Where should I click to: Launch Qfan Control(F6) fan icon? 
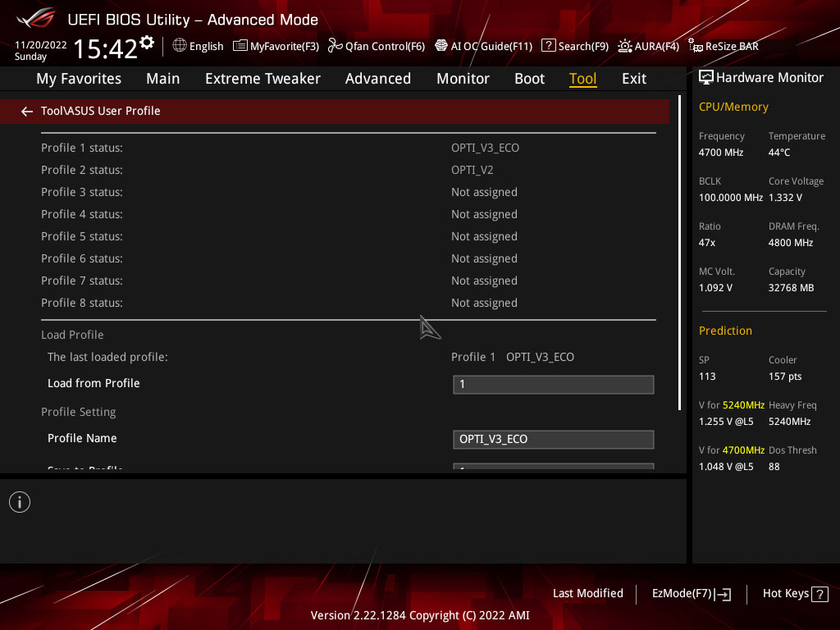pos(336,46)
